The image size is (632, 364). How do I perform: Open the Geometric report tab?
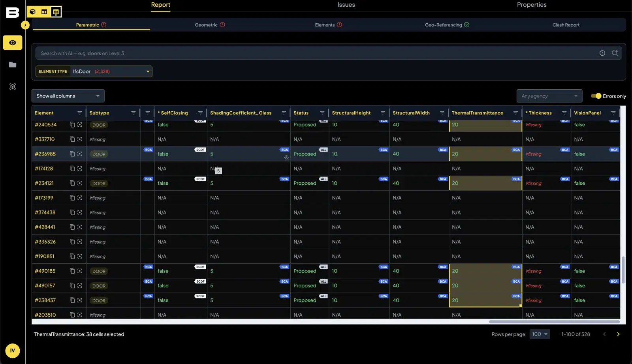click(210, 25)
